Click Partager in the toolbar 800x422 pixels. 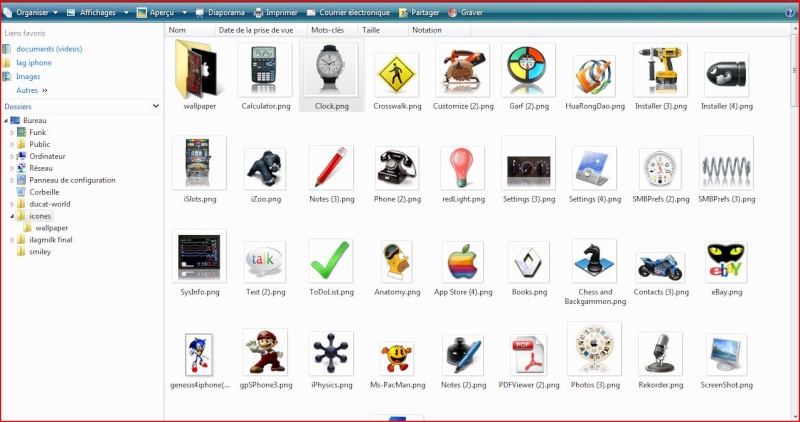pyautogui.click(x=419, y=12)
